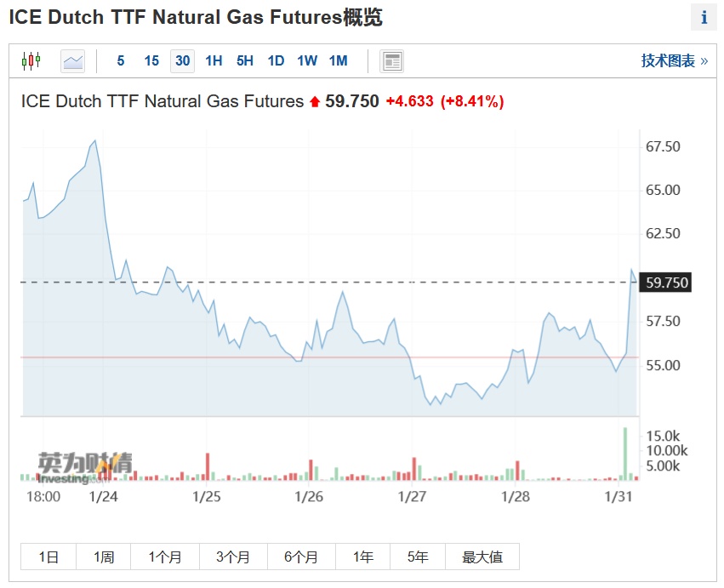Click the 59.750 price label on axis

(667, 283)
